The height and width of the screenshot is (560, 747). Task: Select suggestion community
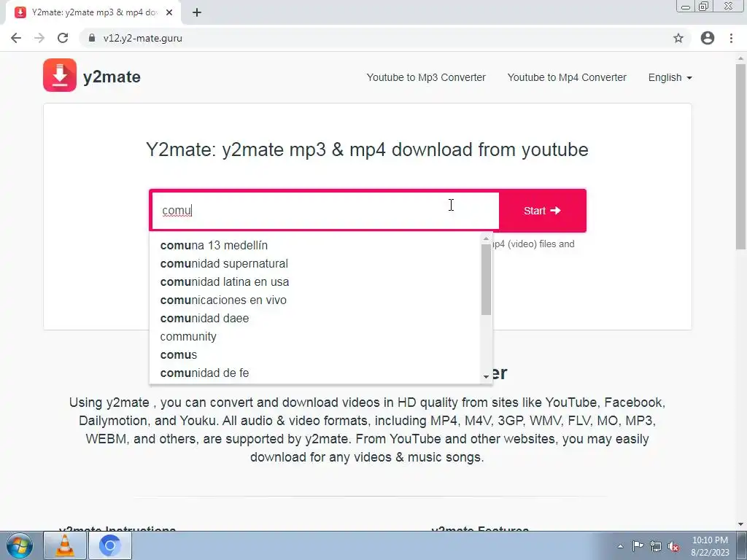[314, 337]
